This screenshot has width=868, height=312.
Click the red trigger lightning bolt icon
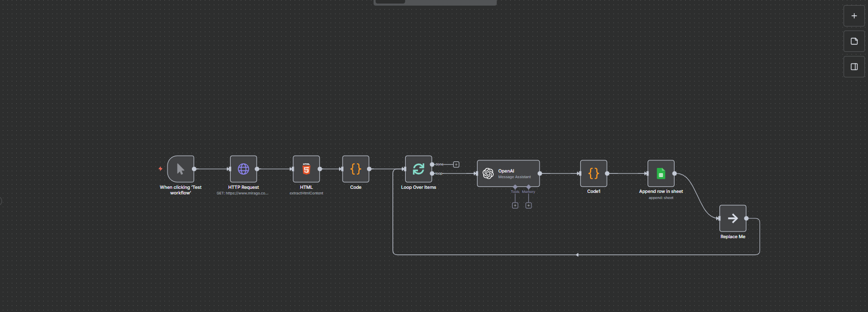(160, 168)
